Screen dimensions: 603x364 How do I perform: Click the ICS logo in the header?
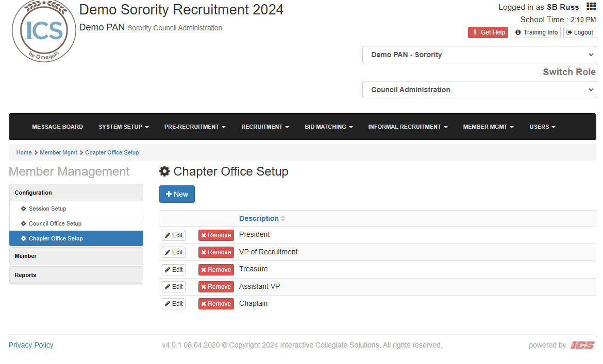pyautogui.click(x=43, y=31)
